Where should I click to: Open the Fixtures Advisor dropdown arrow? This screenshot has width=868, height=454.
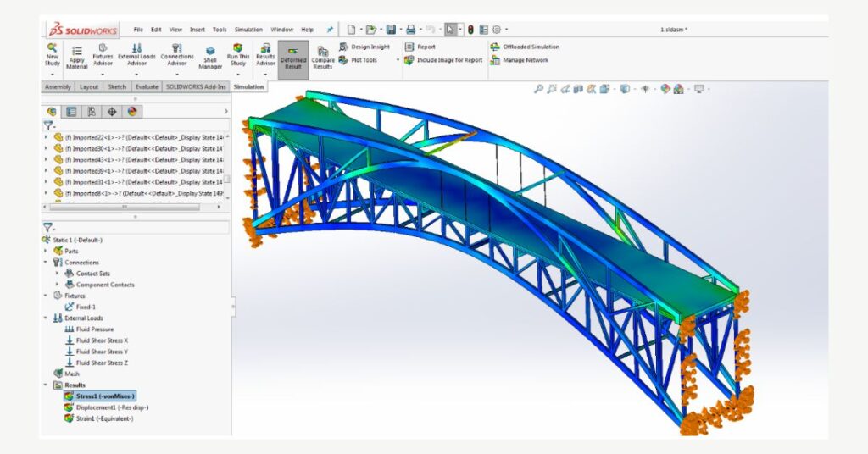click(103, 74)
